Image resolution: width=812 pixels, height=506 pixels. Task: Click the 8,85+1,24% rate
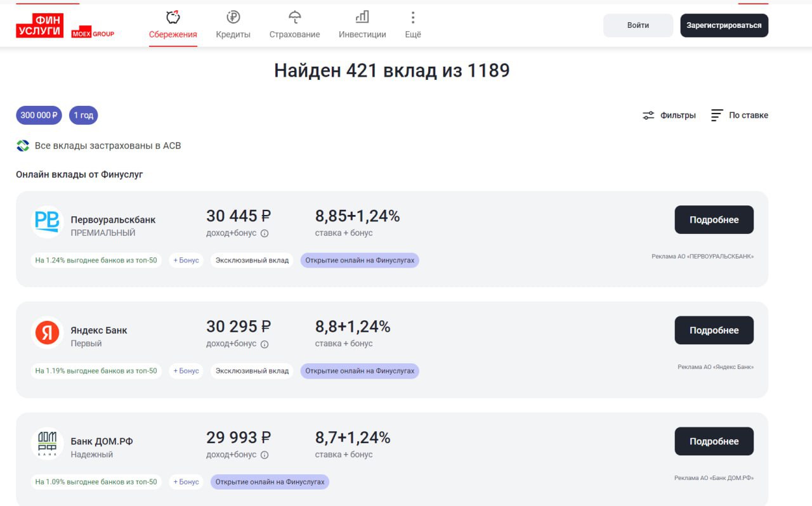(x=357, y=216)
